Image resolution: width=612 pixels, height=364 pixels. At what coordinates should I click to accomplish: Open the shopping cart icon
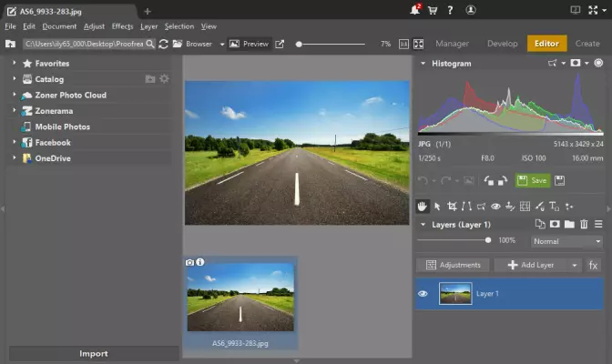(431, 11)
